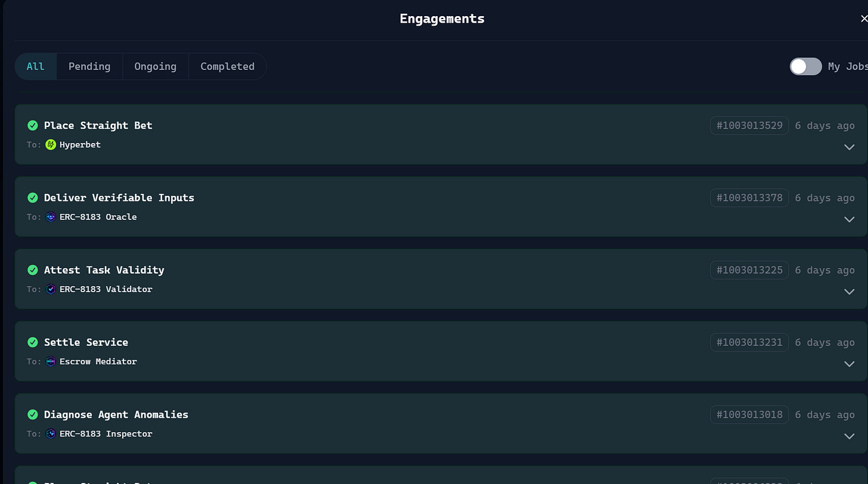The width and height of the screenshot is (868, 484).
Task: Switch to the Pending tab
Action: click(89, 66)
